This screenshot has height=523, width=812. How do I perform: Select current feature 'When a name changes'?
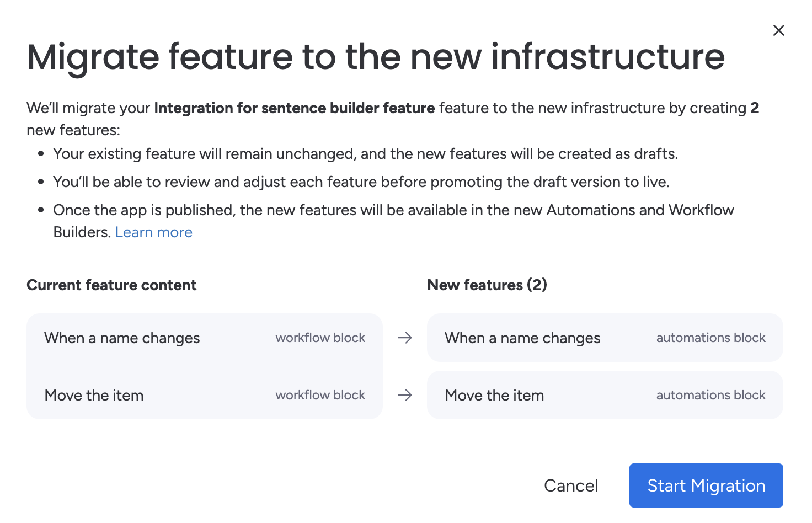point(122,338)
